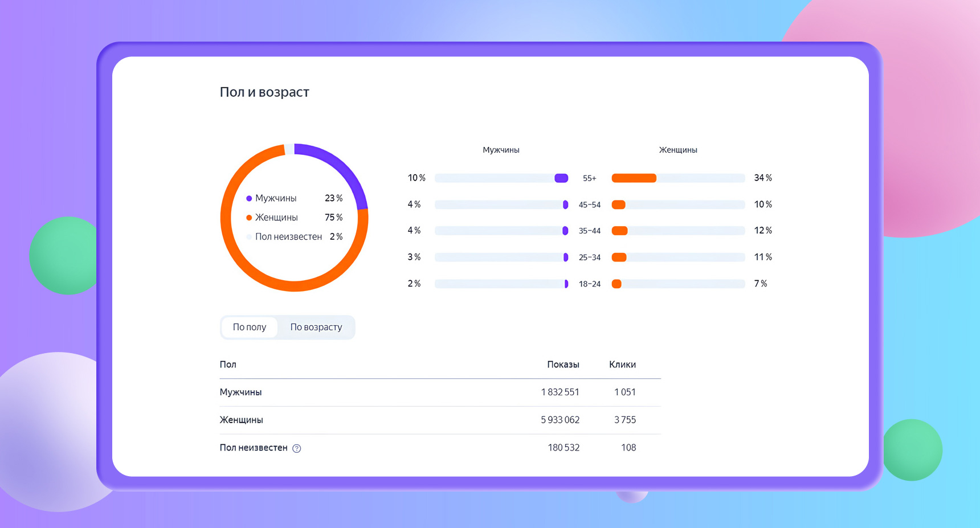Screen dimensions: 980x528
Task: Switch to the По полу tab
Action: 250,327
